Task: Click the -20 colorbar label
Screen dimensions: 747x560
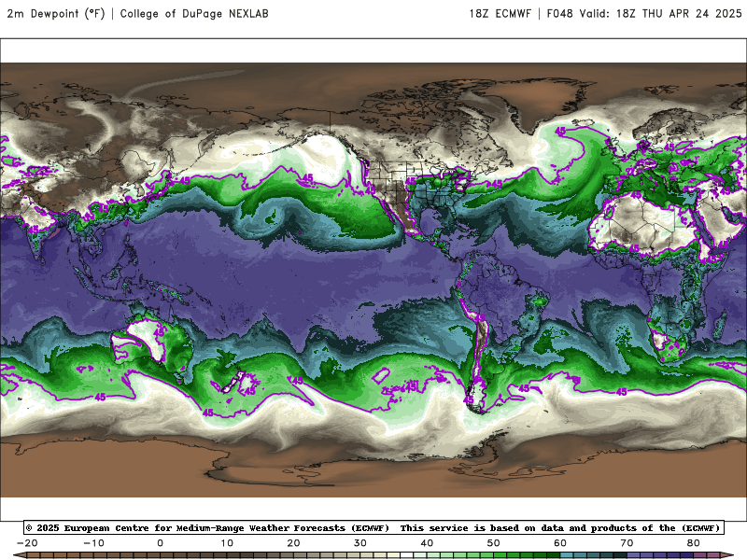Action: pyautogui.click(x=27, y=543)
